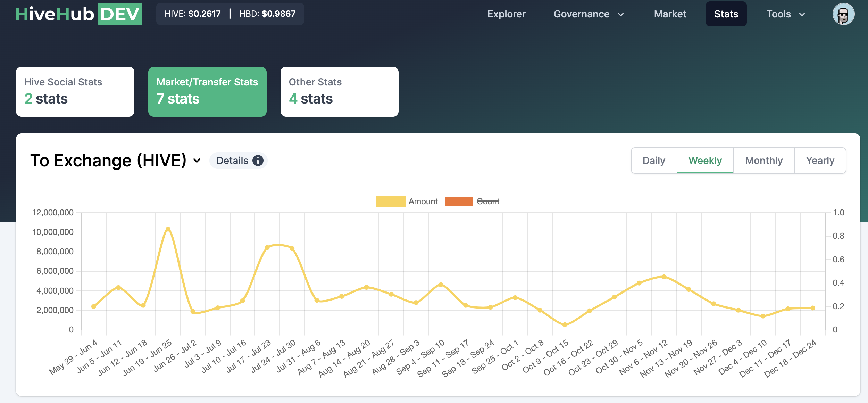Open the Governance menu

pyautogui.click(x=589, y=14)
